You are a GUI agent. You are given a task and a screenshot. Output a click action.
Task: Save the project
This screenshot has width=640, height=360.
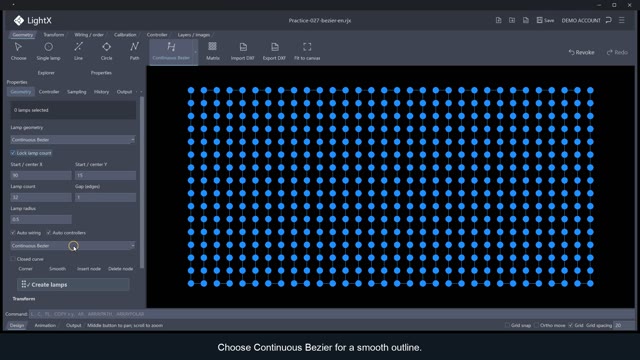tap(545, 20)
